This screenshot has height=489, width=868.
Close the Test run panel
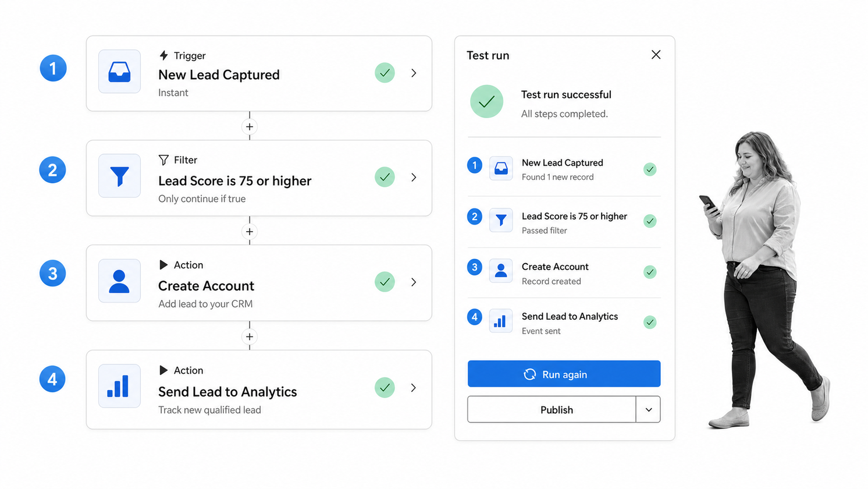coord(656,55)
